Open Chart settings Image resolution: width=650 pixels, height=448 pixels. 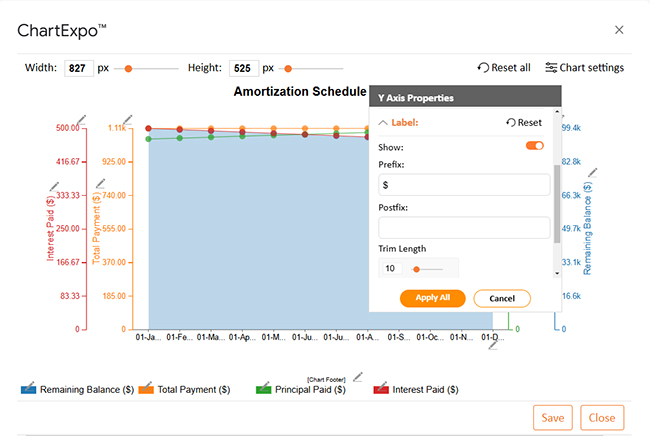pyautogui.click(x=584, y=68)
